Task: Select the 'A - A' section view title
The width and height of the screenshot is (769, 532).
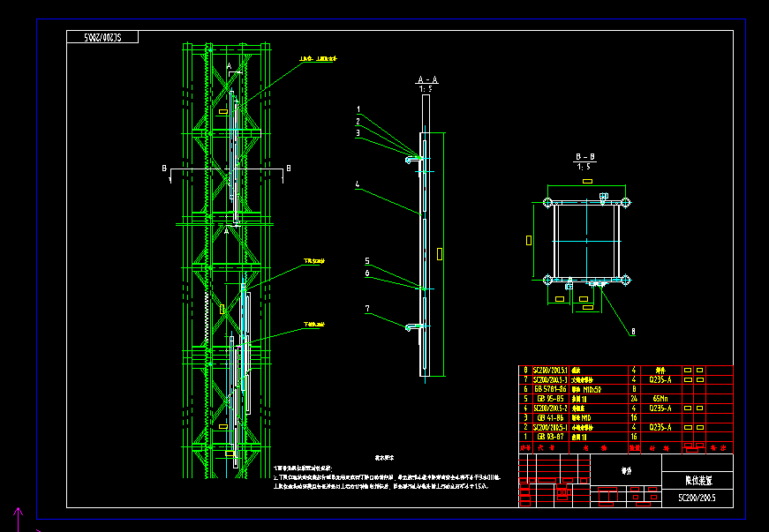Action: coord(427,80)
